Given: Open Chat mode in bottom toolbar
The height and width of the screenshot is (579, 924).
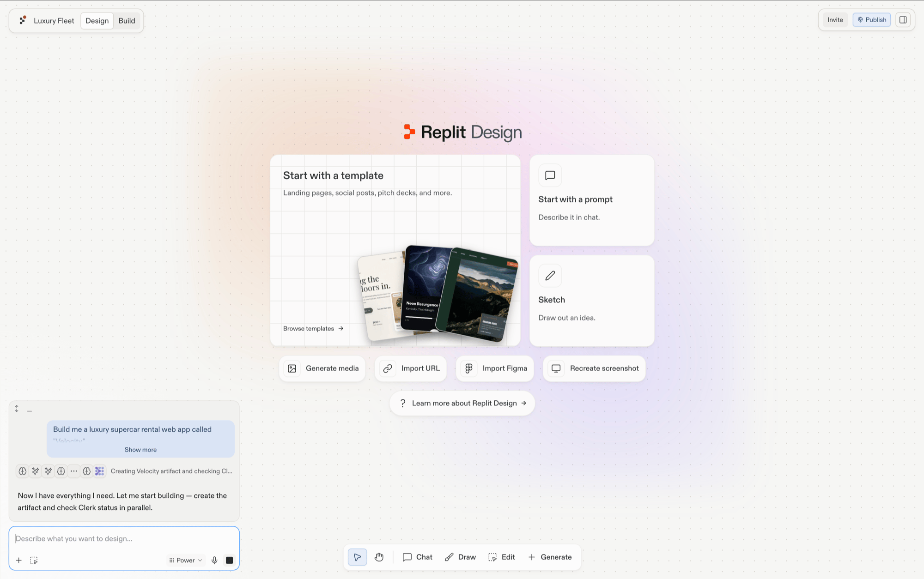Looking at the screenshot, I should (x=424, y=557).
